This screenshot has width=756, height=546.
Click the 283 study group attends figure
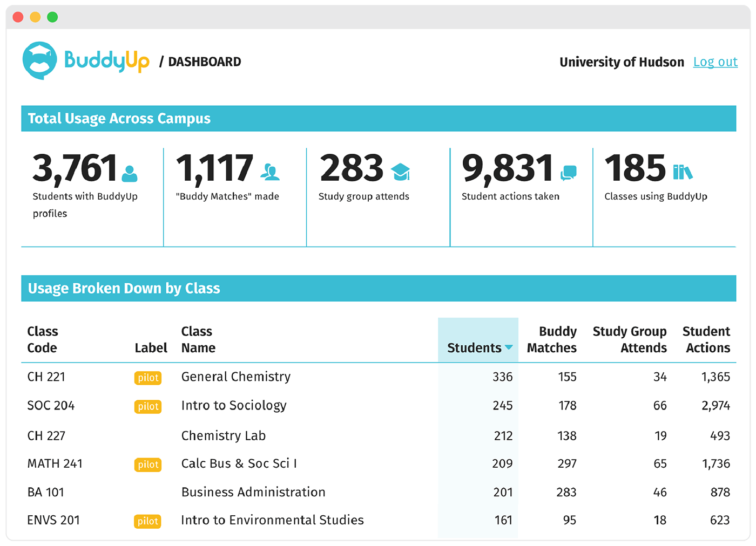click(352, 168)
